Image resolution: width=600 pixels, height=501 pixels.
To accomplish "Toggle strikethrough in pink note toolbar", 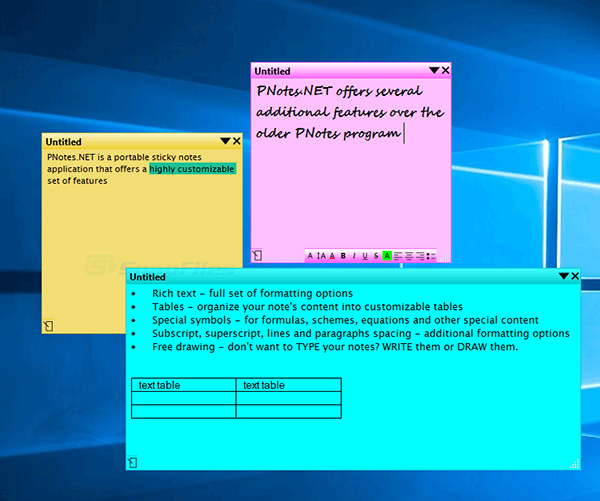I will pyautogui.click(x=376, y=256).
